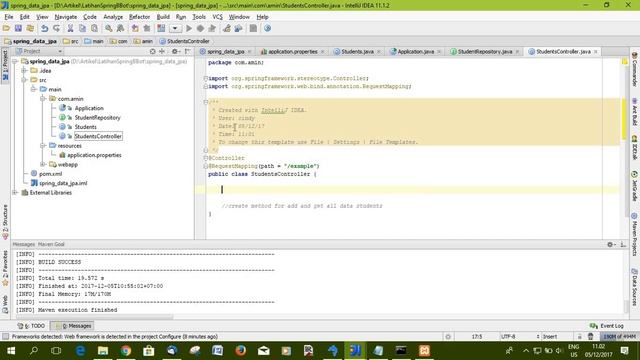This screenshot has width=640, height=360.
Task: Hide the Project panel using the hide icon
Action: tap(188, 51)
